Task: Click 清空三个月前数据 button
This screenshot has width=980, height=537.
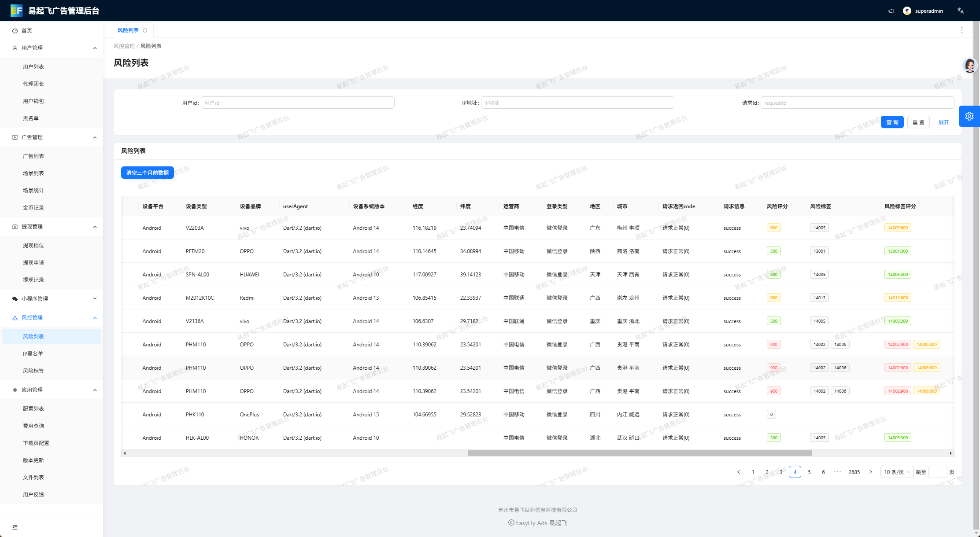Action: click(147, 173)
